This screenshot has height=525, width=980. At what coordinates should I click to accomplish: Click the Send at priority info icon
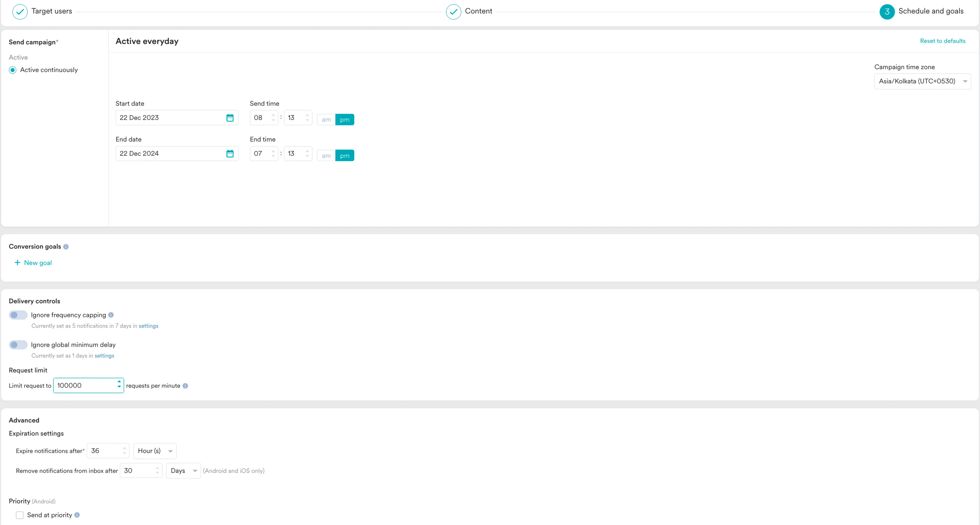[77, 515]
